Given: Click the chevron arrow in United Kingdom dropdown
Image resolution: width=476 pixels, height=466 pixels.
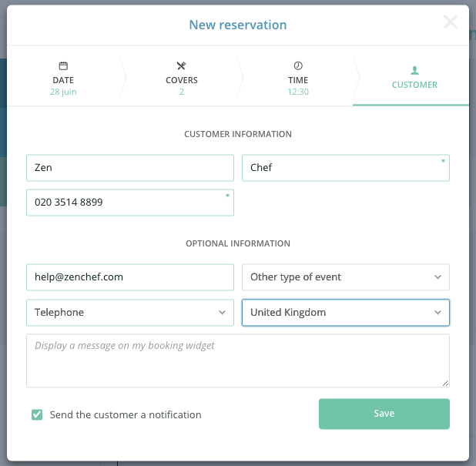Looking at the screenshot, I should (437, 313).
